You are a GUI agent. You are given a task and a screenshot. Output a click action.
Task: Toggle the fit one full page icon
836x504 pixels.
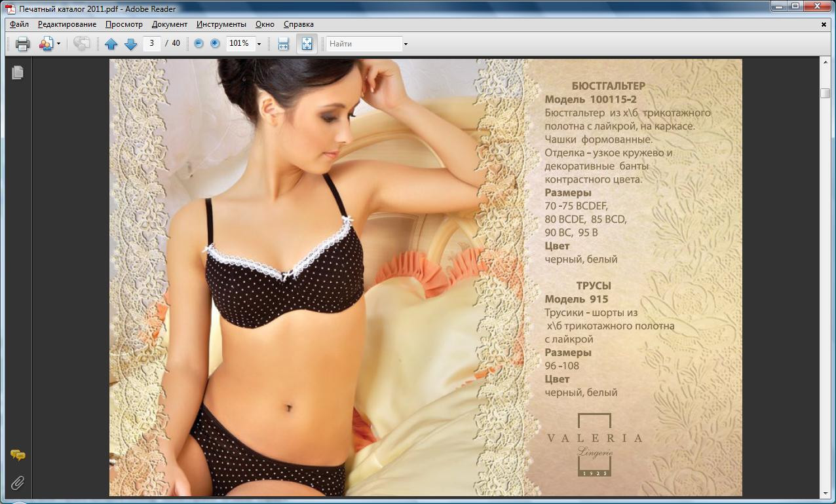tap(307, 44)
